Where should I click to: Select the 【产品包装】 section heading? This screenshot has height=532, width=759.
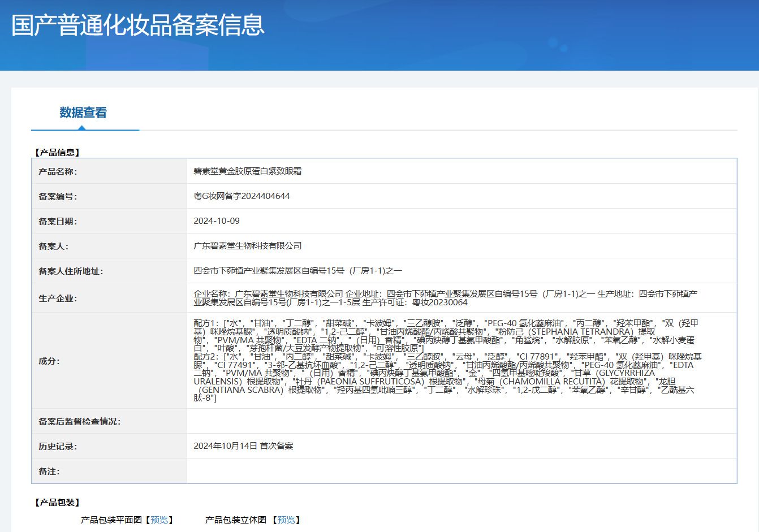tap(57, 503)
